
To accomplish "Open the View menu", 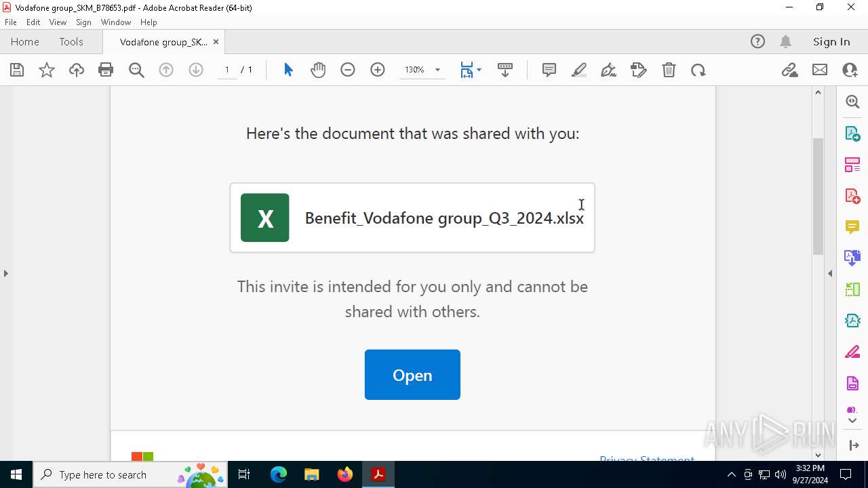I will tap(58, 22).
